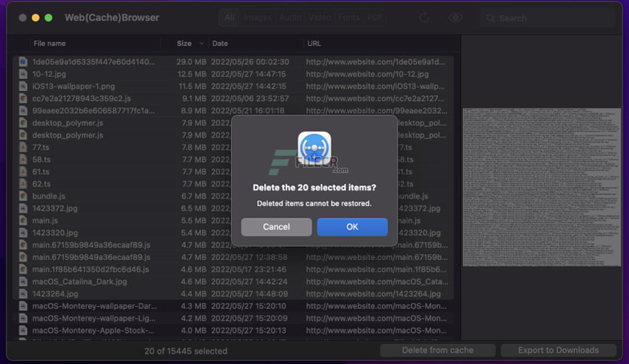Screen dimensions: 629x364
Task: Click the 12.5 MB size cell
Action: click(192, 74)
